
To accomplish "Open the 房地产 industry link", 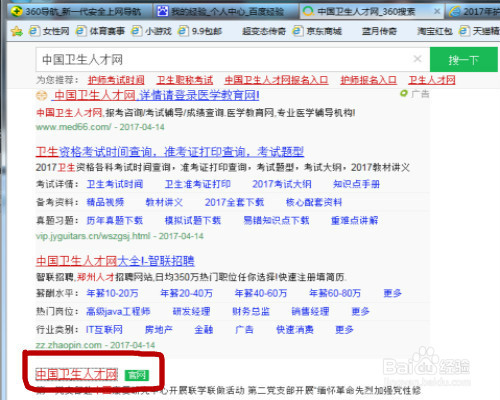I will pyautogui.click(x=159, y=330).
